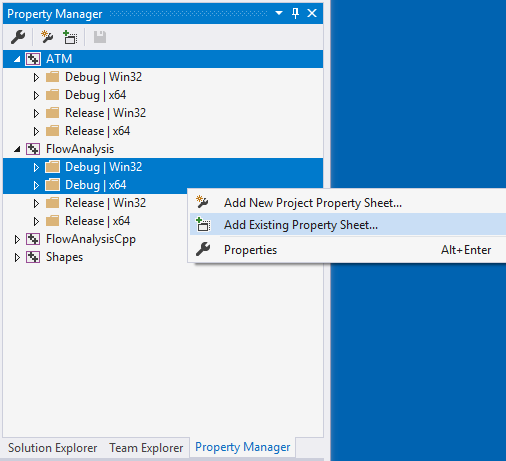Viewport: 506px width, 461px height.
Task: Click the Shapes project icon
Action: 33,257
